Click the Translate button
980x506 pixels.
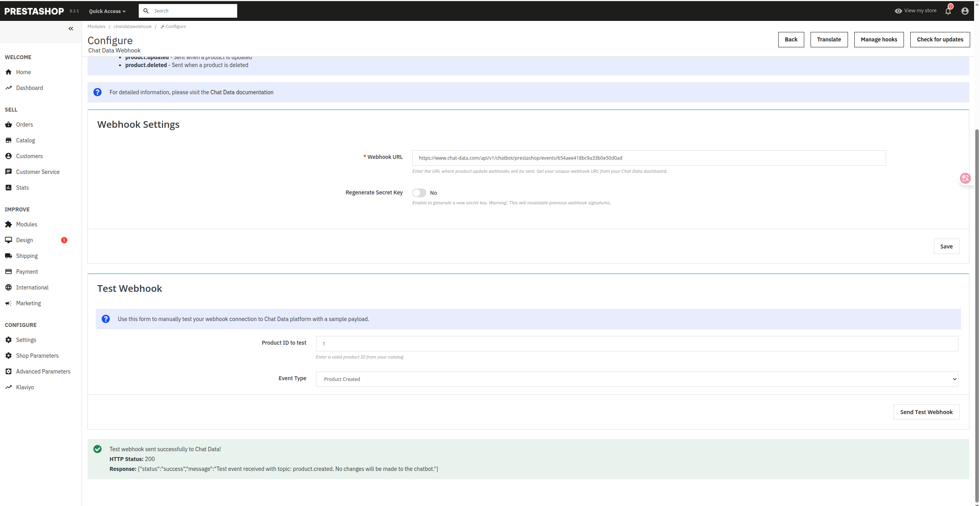pos(829,39)
